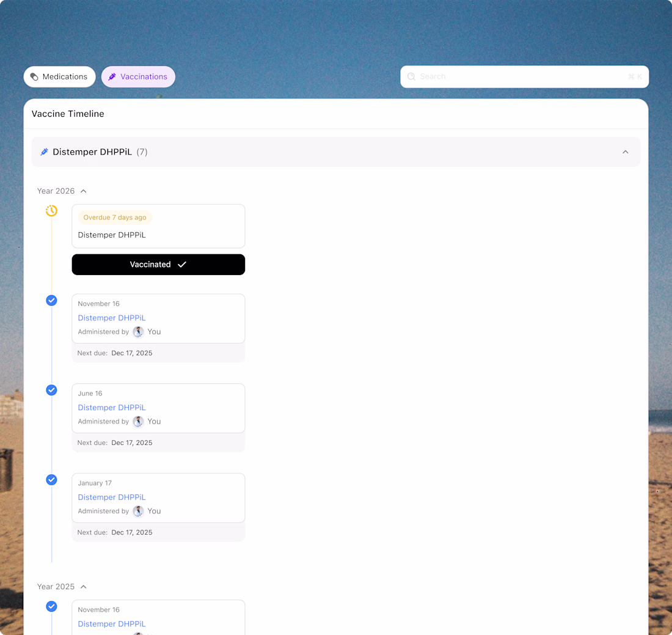Click the avatar in the November 16 2026 card
This screenshot has width=672, height=635.
click(x=138, y=332)
